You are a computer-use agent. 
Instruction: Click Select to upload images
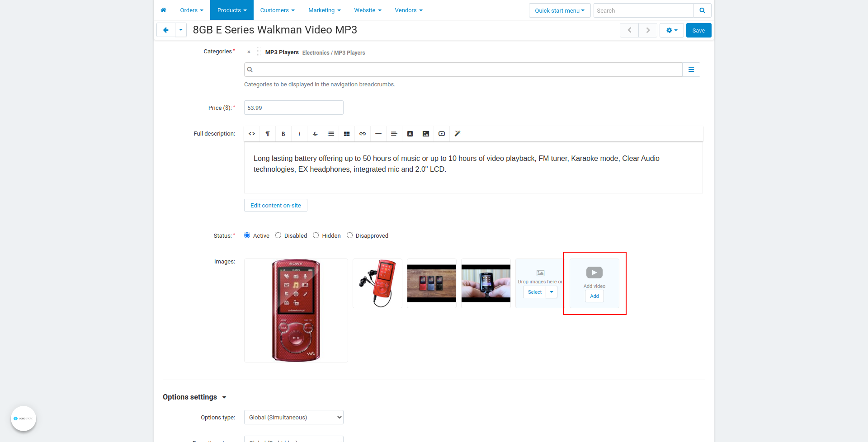(x=535, y=292)
